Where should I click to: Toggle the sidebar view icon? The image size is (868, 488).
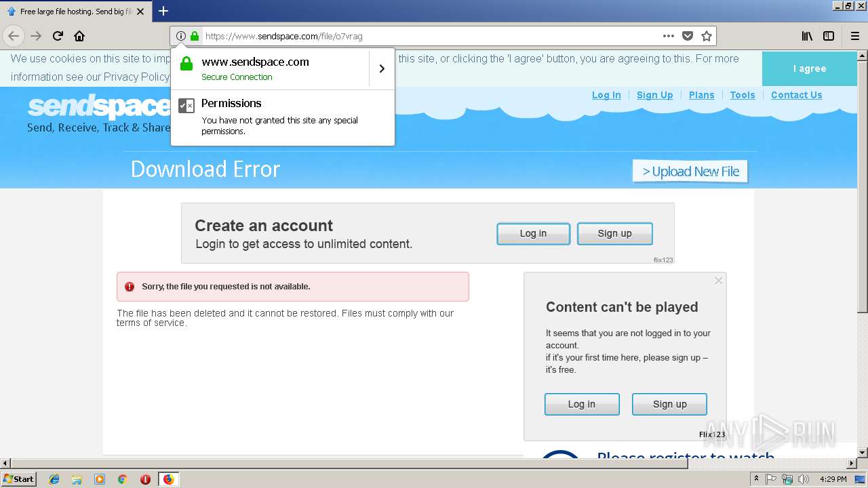(829, 36)
